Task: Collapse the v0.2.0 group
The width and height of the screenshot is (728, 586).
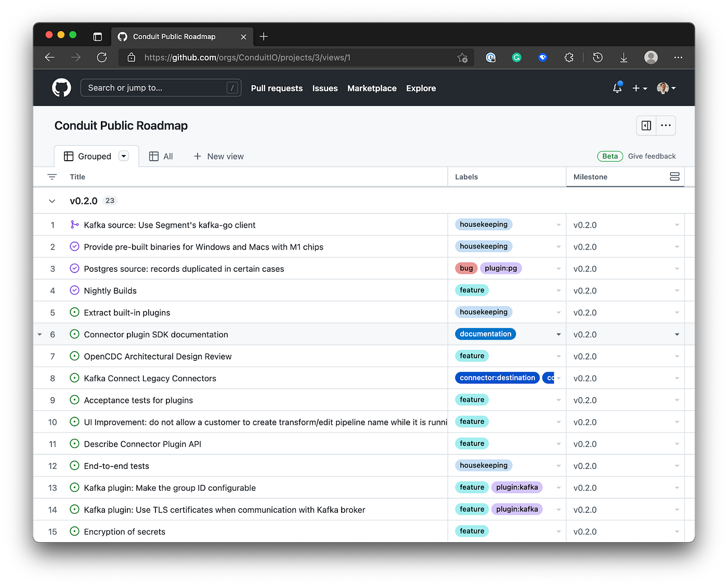Action: point(52,201)
